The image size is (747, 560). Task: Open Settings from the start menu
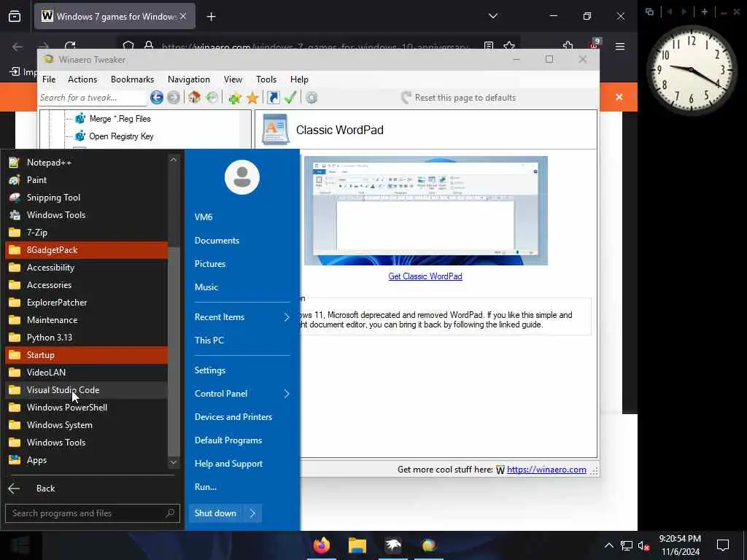[x=210, y=370]
